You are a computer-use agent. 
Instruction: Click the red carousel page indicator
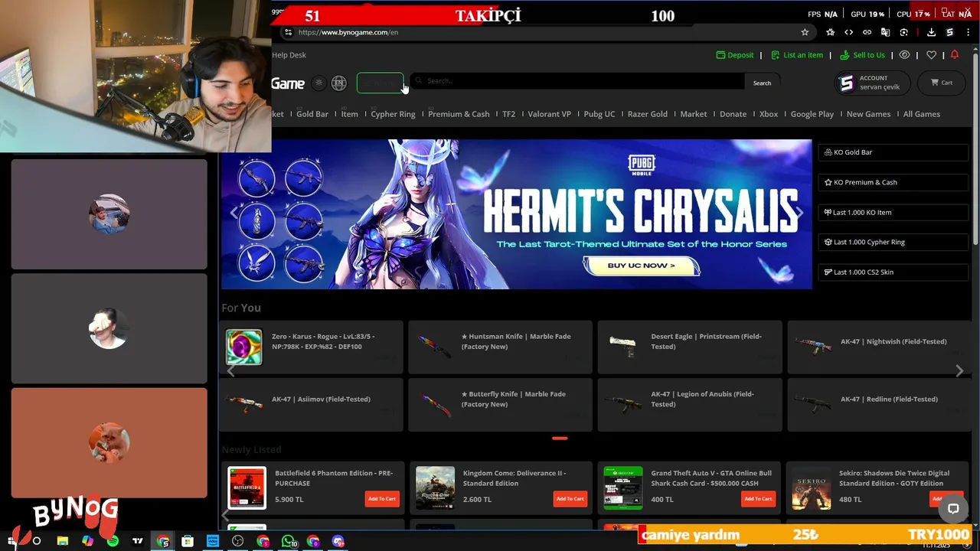coord(560,438)
